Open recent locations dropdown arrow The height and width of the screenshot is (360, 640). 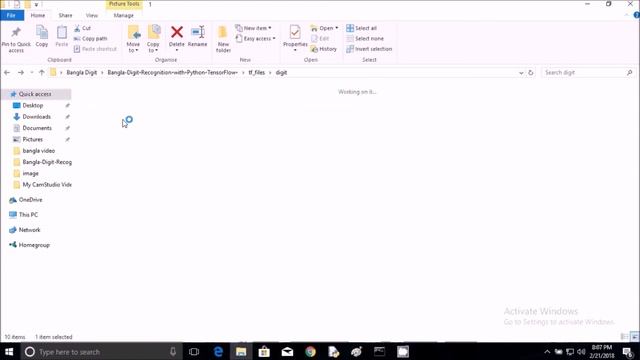click(32, 73)
